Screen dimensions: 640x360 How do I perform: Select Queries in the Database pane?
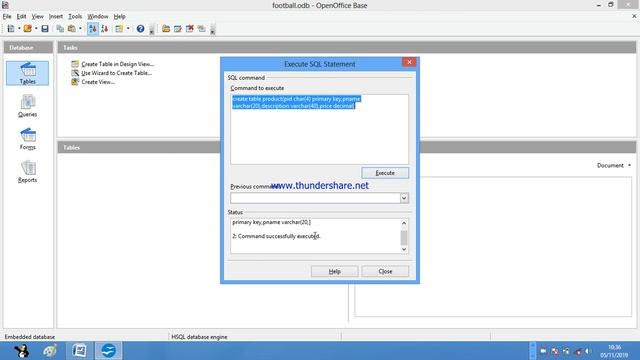point(27,106)
